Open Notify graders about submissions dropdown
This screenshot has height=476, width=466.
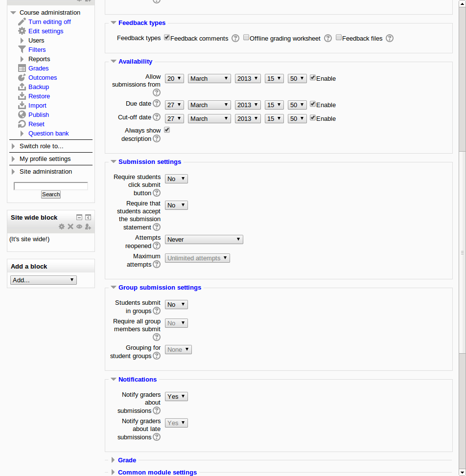click(176, 396)
